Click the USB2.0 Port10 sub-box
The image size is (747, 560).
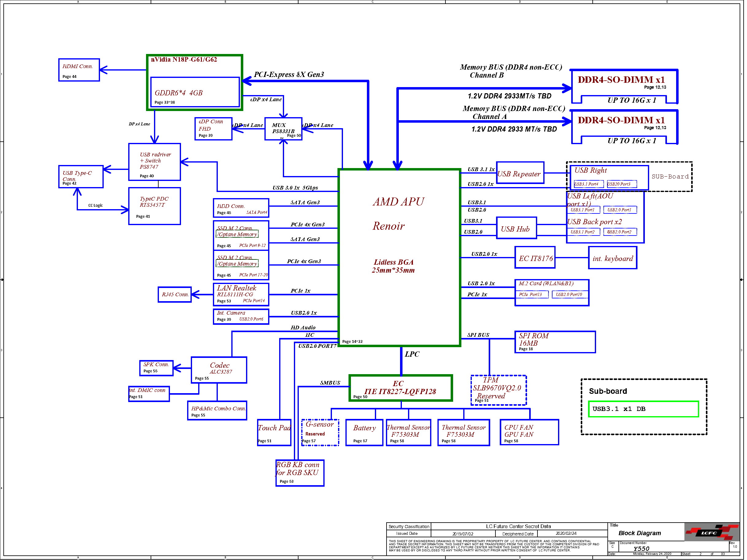[570, 295]
